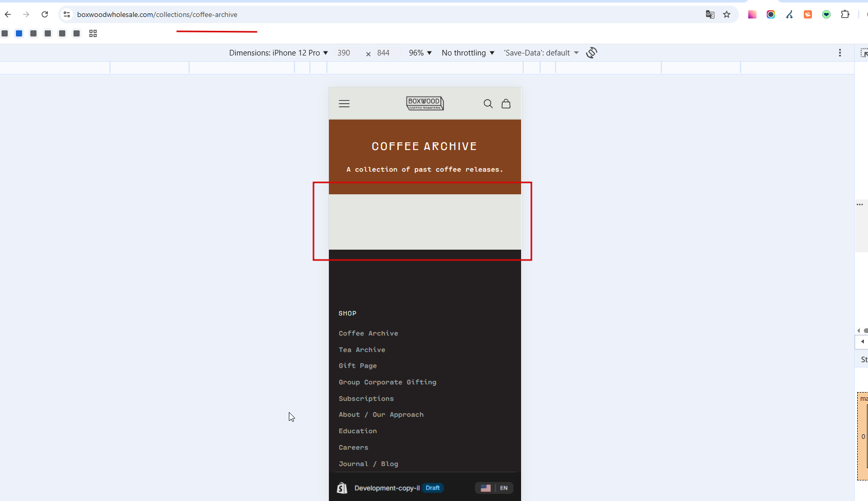This screenshot has width=868, height=501.
Task: Open the store search
Action: click(x=488, y=104)
